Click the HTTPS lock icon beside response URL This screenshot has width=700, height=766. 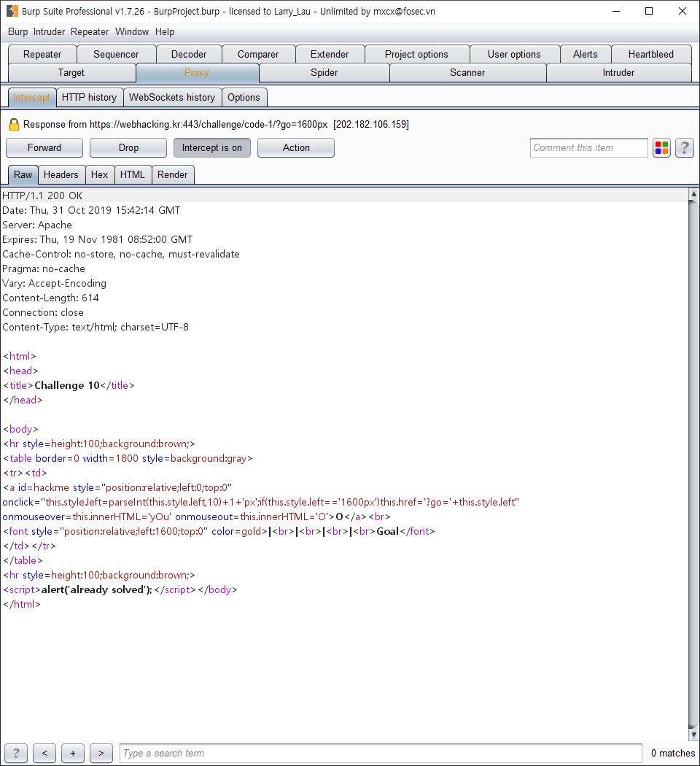14,125
